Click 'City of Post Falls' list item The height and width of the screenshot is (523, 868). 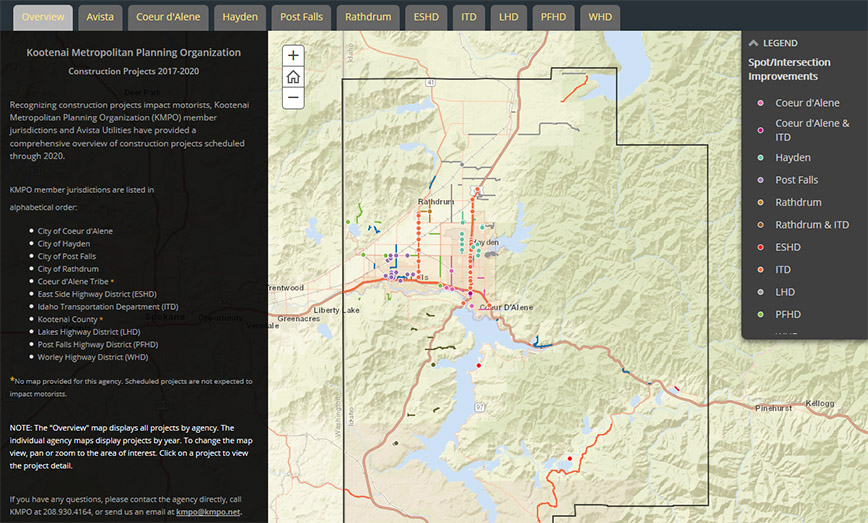click(66, 256)
